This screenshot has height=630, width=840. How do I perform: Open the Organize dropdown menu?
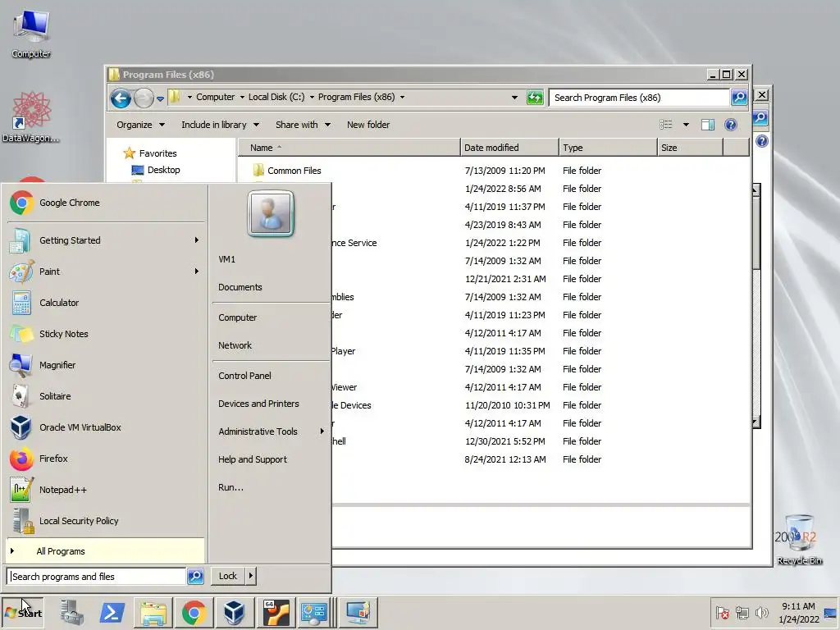tap(140, 125)
